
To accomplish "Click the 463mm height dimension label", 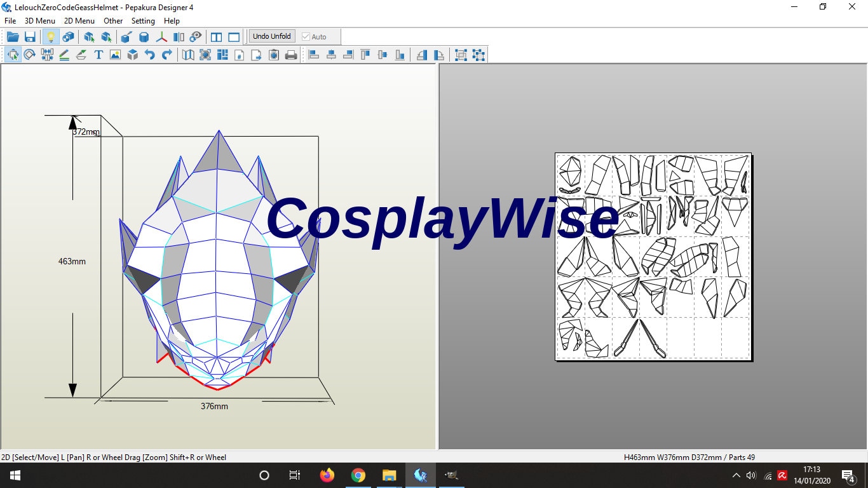I will click(x=72, y=261).
